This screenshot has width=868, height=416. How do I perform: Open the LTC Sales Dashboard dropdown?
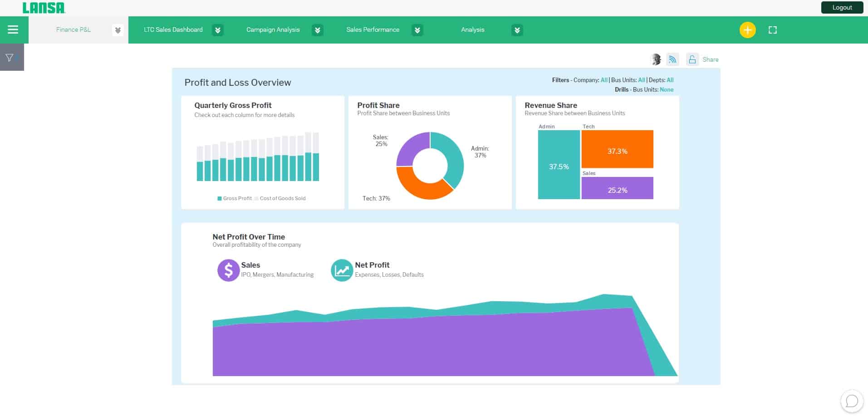(x=218, y=30)
